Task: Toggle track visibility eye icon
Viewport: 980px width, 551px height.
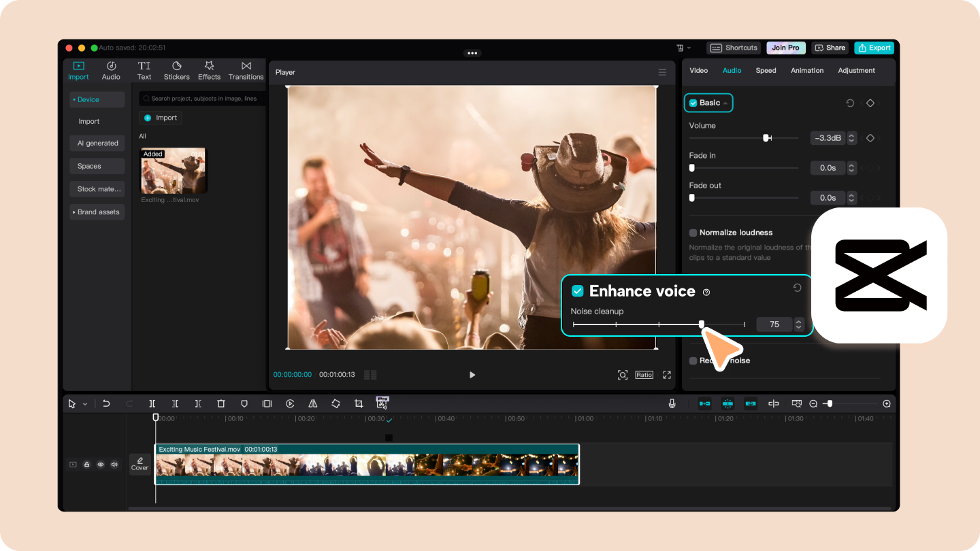Action: (x=101, y=465)
